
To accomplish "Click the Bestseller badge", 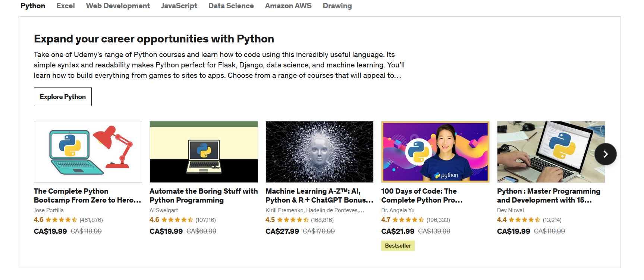I will point(398,245).
